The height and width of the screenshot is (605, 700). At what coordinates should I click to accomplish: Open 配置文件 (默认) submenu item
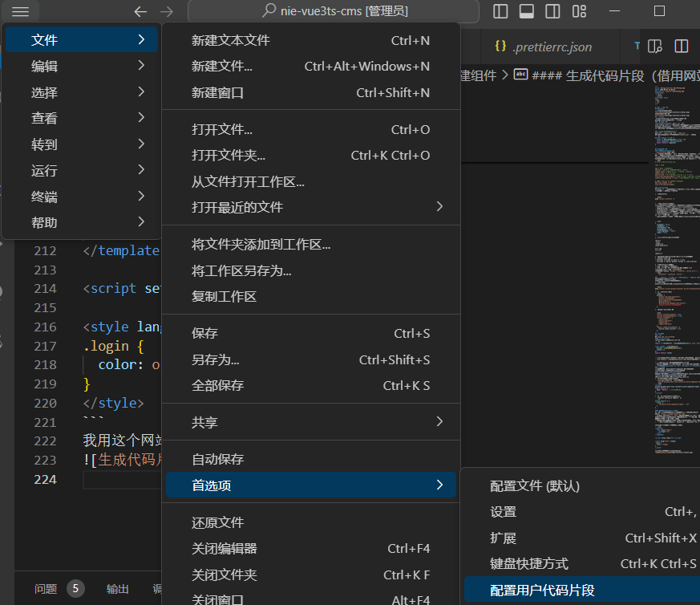click(x=582, y=486)
